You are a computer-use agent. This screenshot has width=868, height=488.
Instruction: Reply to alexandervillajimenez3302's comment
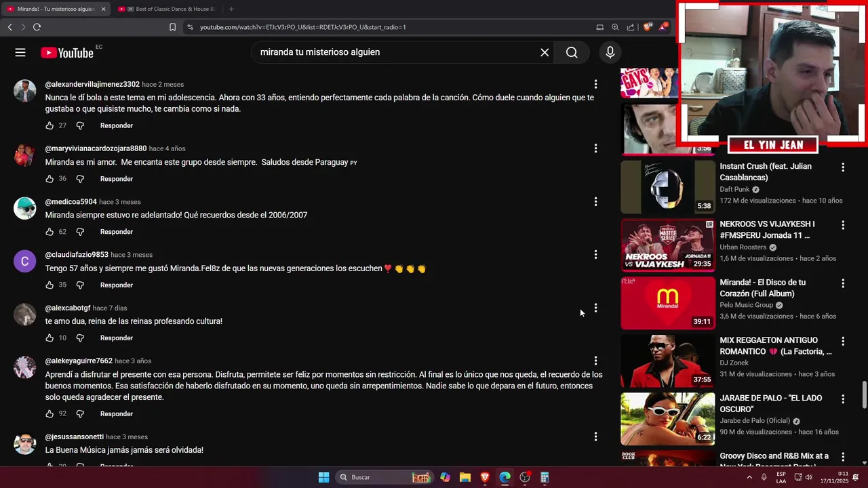click(x=117, y=125)
